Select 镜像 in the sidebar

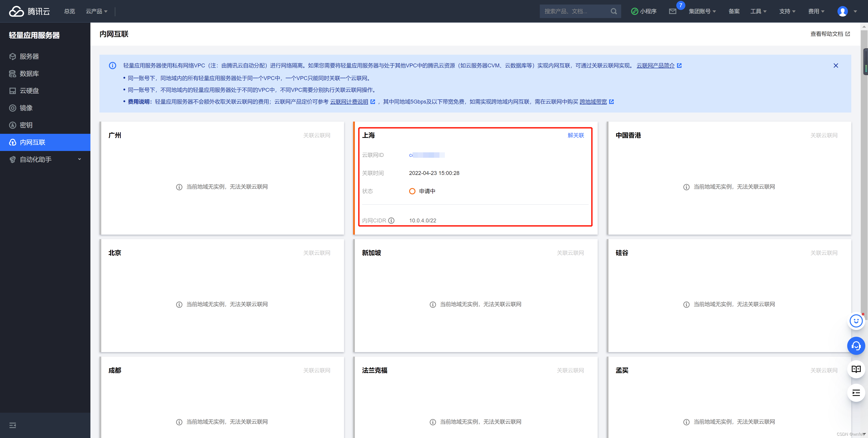[x=26, y=108]
